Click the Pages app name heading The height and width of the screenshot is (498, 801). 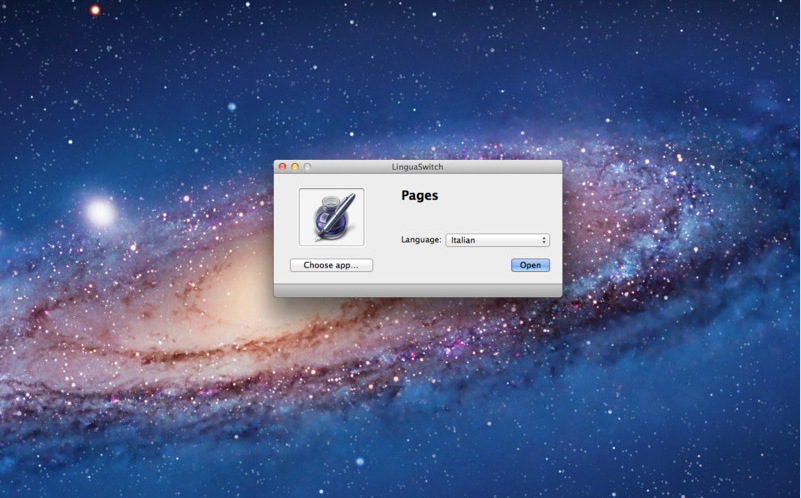point(419,196)
